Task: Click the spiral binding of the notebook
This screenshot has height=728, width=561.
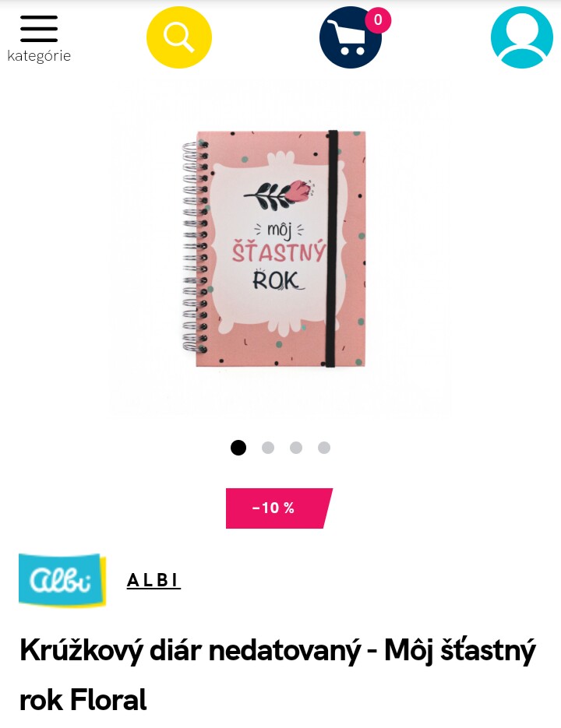Action: (x=195, y=247)
